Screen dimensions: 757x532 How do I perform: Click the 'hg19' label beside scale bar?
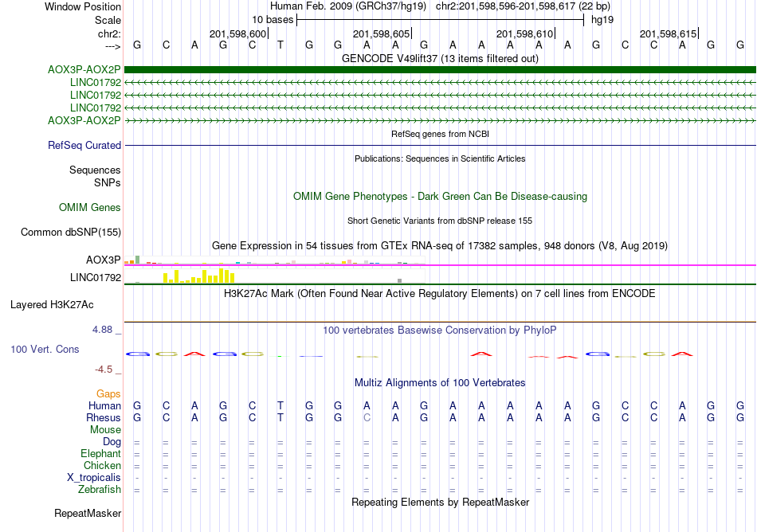click(602, 20)
